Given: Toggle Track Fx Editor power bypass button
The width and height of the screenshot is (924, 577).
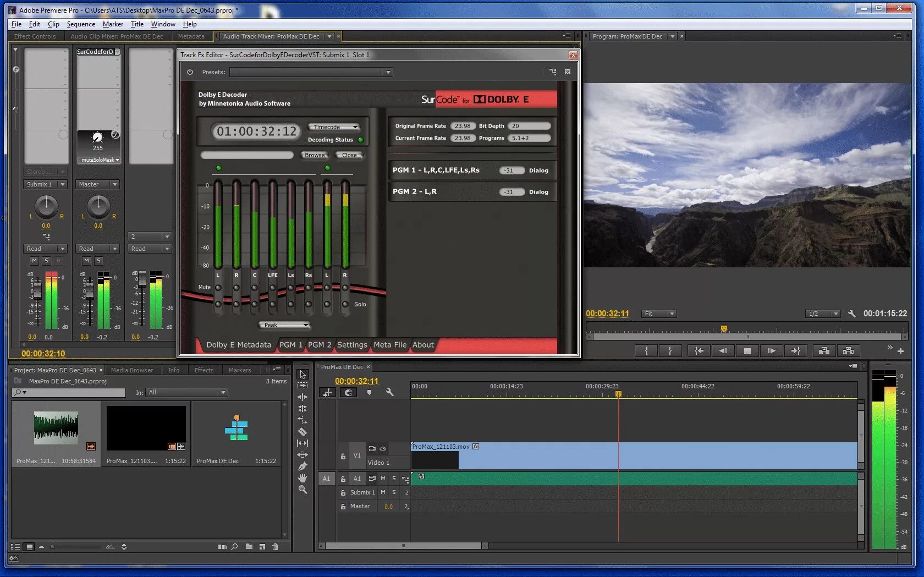Looking at the screenshot, I should click(x=190, y=72).
